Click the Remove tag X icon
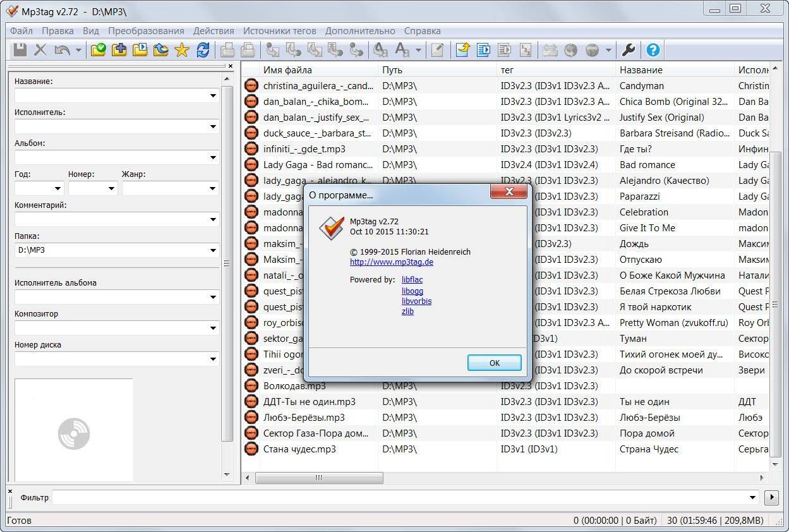The height and width of the screenshot is (532, 789). coord(40,50)
